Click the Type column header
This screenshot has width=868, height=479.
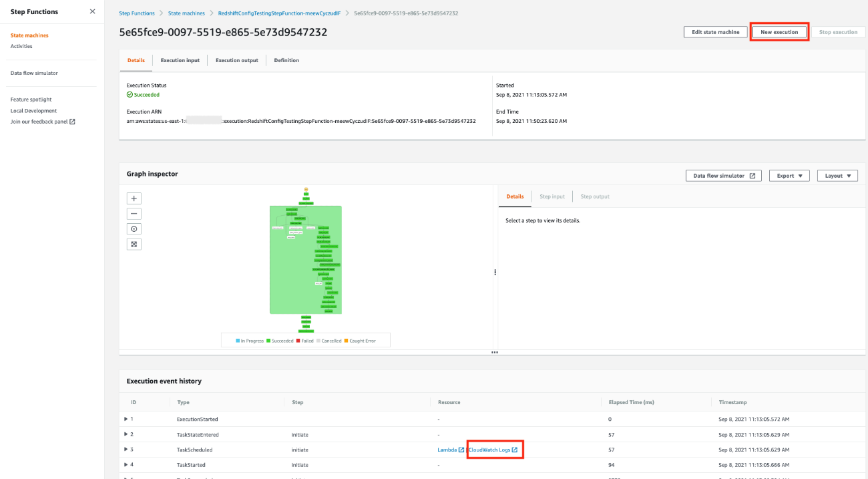183,402
